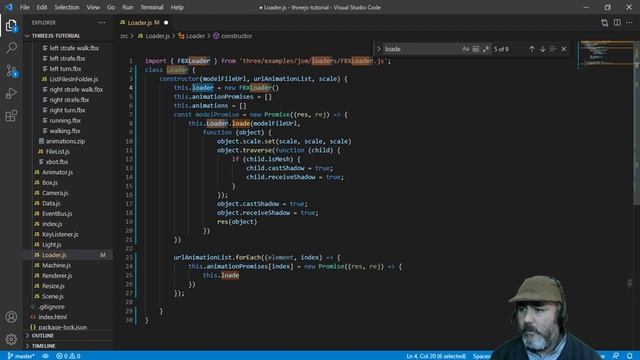Toggle Match Whole Word in find widget
This screenshot has width=640, height=360.
pos(476,49)
